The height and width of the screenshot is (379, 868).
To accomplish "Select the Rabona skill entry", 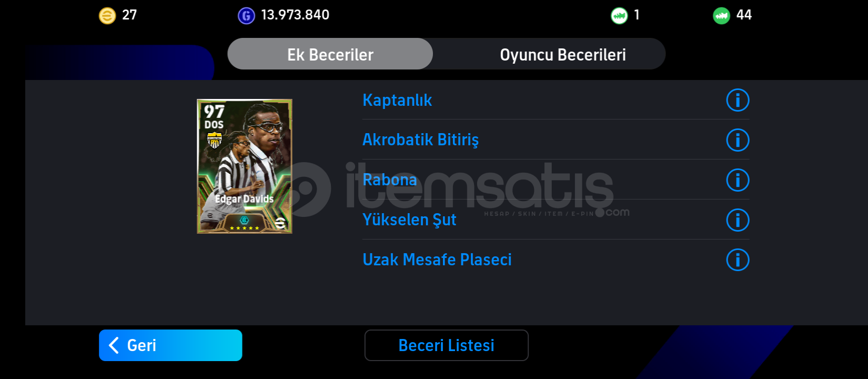I will point(556,180).
